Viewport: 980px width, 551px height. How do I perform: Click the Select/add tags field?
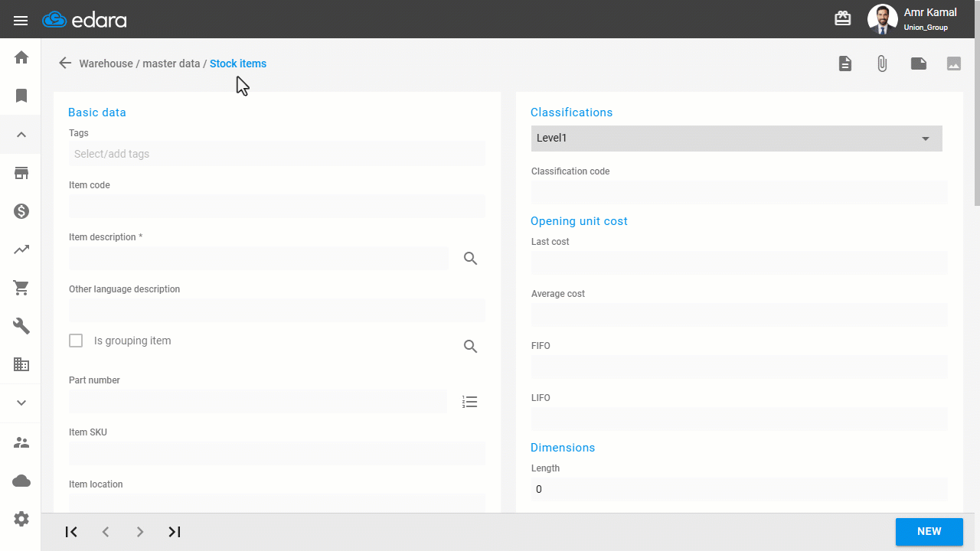277,154
